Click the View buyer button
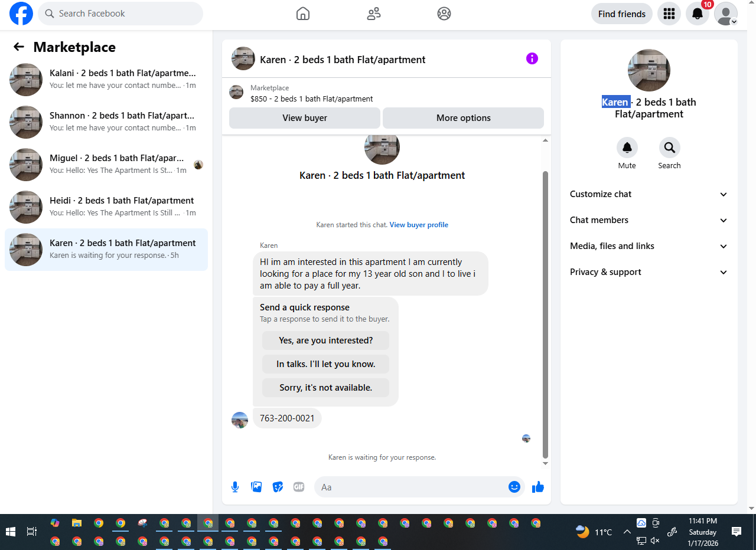The image size is (756, 550). click(305, 118)
